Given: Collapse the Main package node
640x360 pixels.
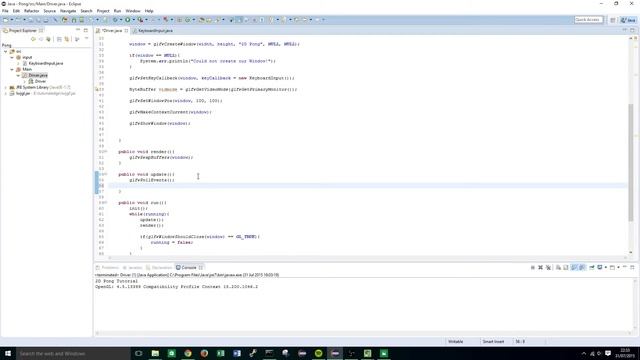Looking at the screenshot, I should coord(12,69).
